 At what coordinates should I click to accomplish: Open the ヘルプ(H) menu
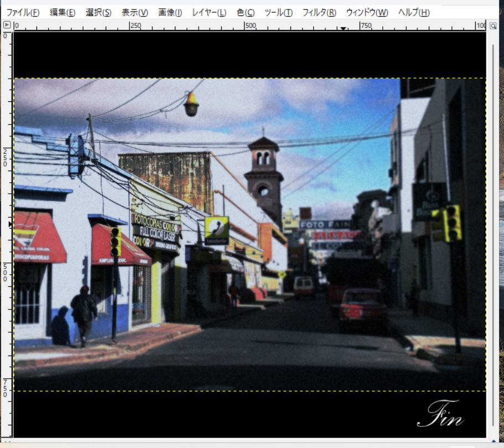point(413,13)
